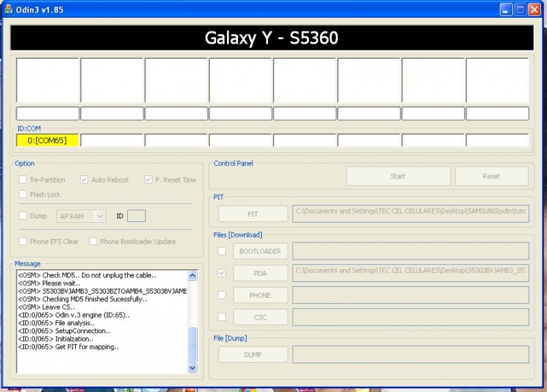
Task: Minimize the Odin3 window
Action: pos(505,10)
